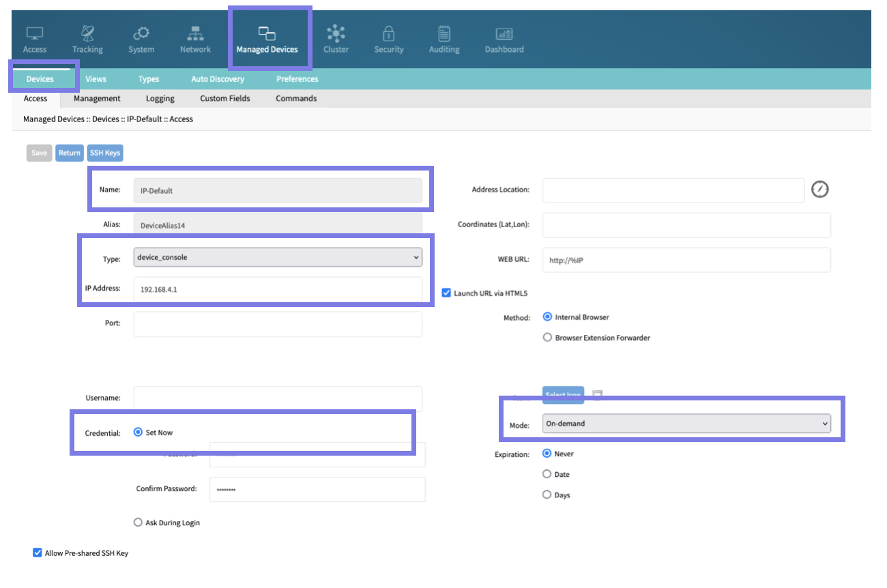Open the Preferences subtab

(297, 79)
